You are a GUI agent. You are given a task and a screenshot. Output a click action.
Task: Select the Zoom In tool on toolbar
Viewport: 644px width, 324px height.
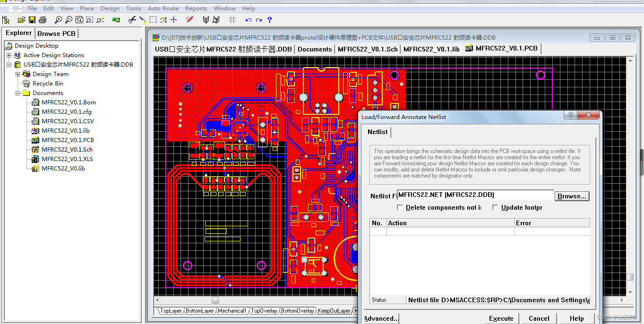pyautogui.click(x=58, y=20)
